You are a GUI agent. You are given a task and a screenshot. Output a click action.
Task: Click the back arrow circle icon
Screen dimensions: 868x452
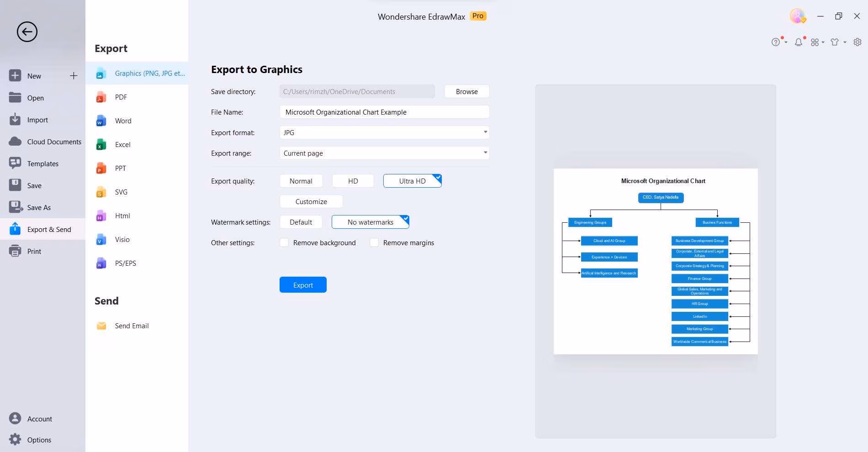(27, 32)
